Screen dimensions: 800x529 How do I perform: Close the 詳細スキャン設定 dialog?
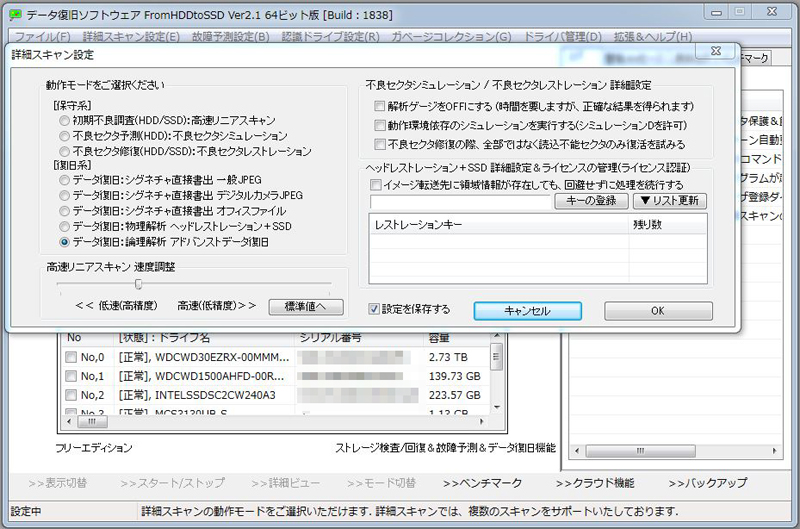pos(716,51)
